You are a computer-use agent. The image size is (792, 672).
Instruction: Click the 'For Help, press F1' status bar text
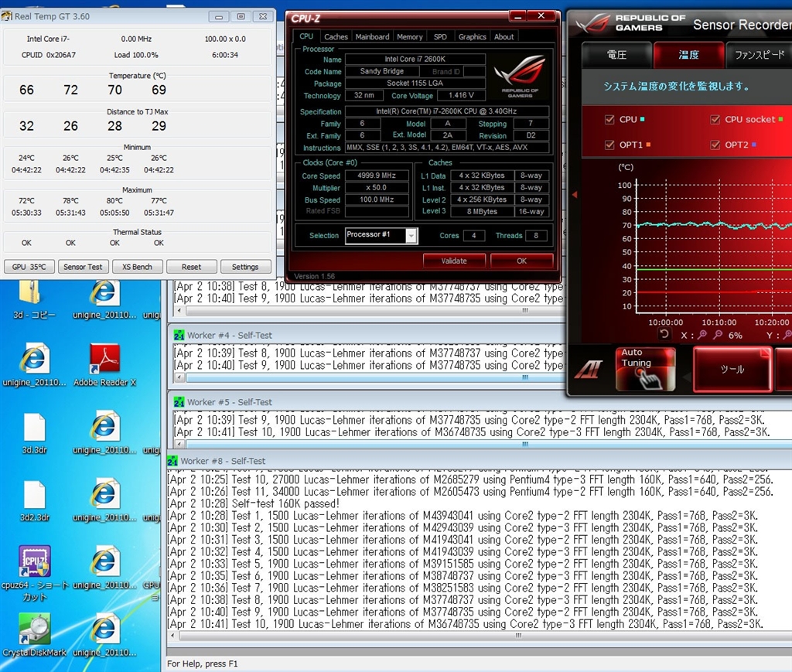[x=203, y=664]
